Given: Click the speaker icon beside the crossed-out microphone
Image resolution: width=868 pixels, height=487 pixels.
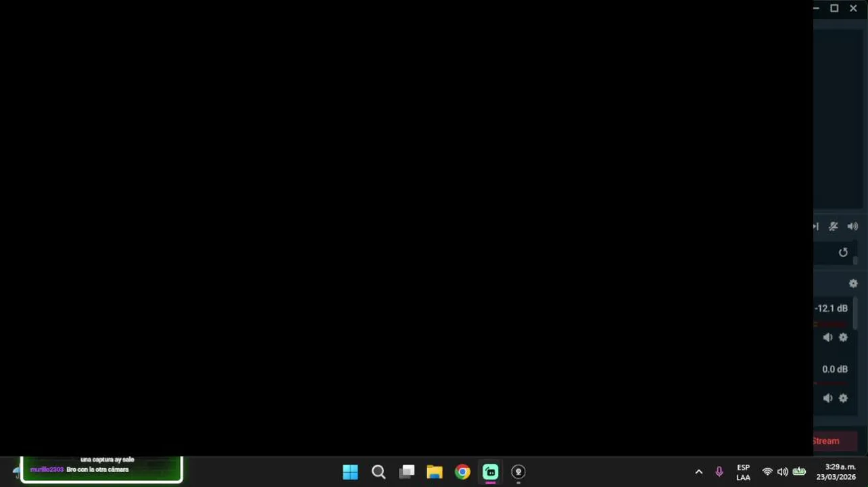Looking at the screenshot, I should click(852, 227).
